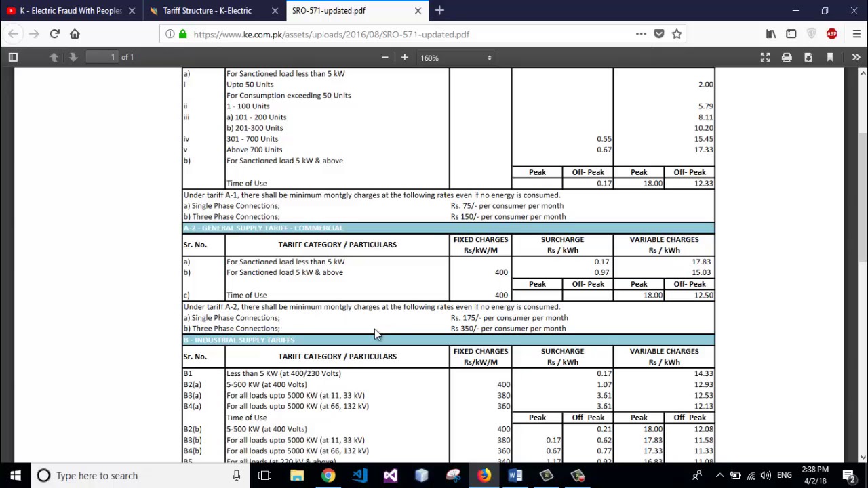Open Microsoft Word from taskbar
This screenshot has height=488, width=868.
tap(515, 476)
